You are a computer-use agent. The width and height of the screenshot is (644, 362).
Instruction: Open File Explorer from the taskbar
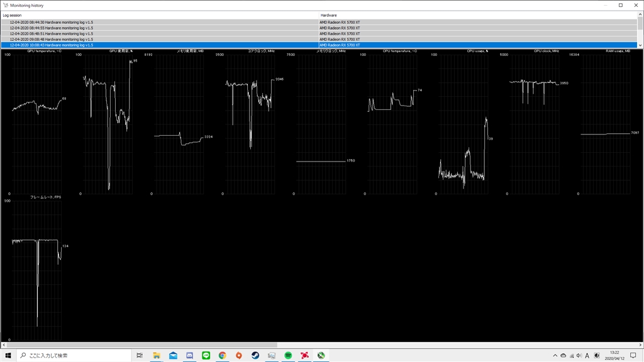(157, 356)
